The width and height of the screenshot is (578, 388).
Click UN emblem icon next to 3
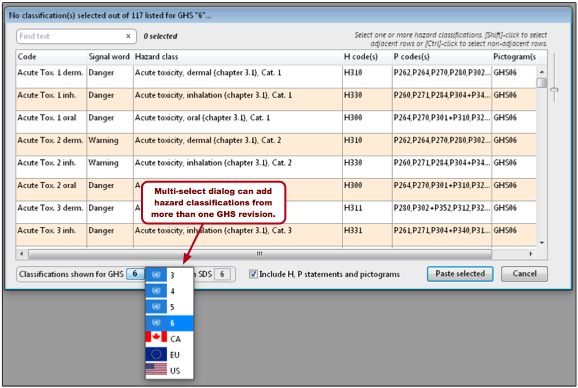pos(156,275)
